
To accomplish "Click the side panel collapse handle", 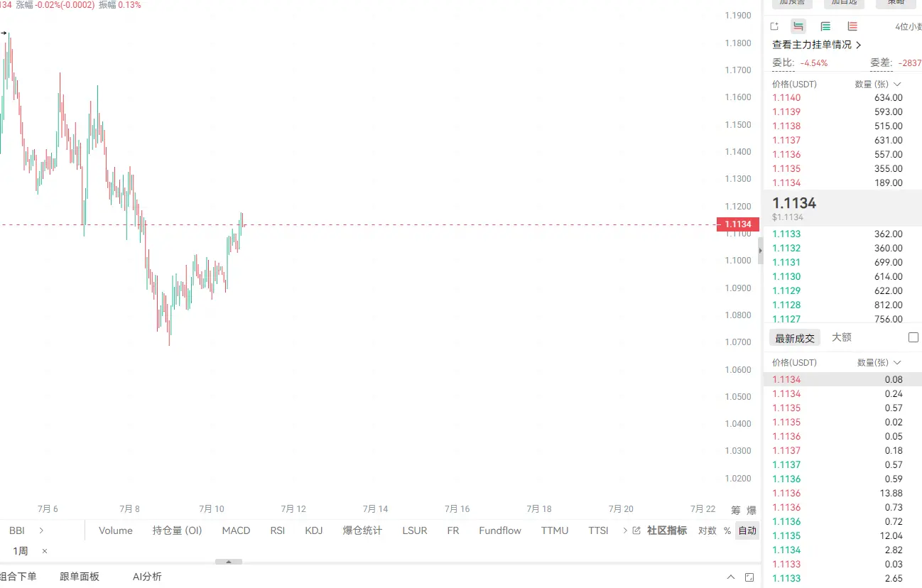I will click(x=760, y=251).
